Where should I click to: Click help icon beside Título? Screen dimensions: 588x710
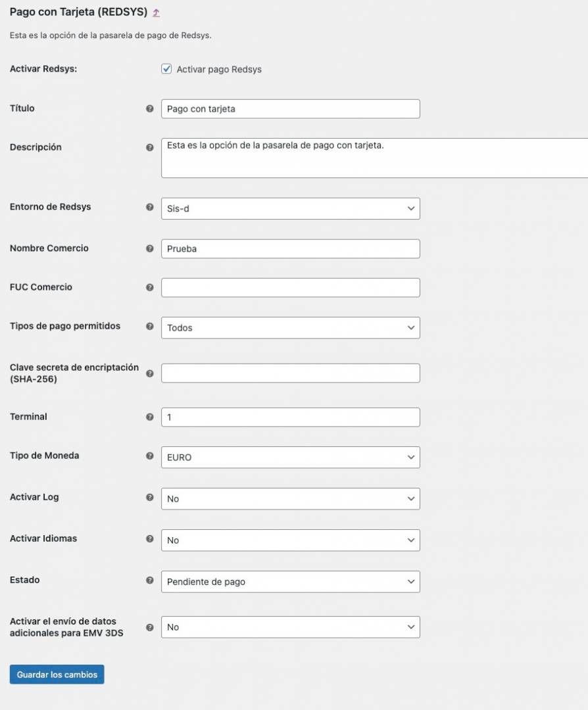tap(150, 108)
